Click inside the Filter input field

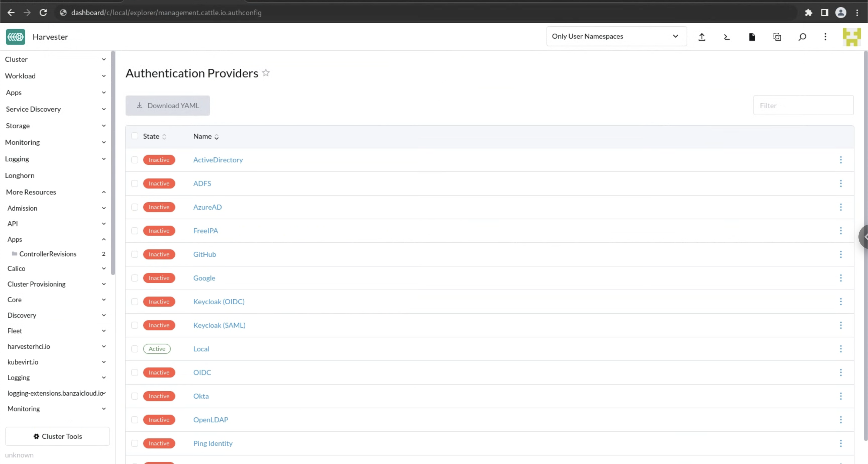tap(803, 105)
